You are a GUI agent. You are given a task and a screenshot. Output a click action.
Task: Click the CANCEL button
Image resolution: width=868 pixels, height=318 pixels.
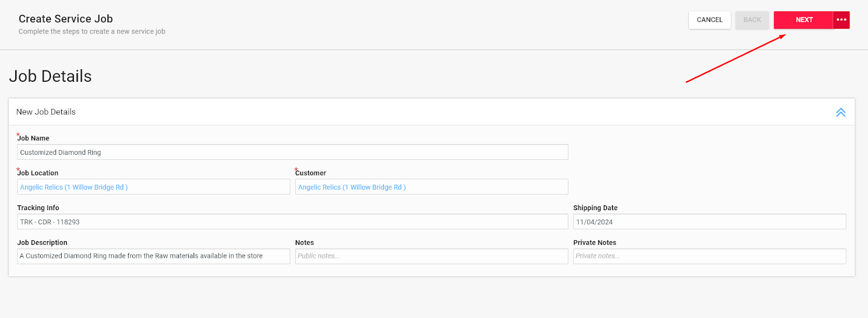pos(710,20)
